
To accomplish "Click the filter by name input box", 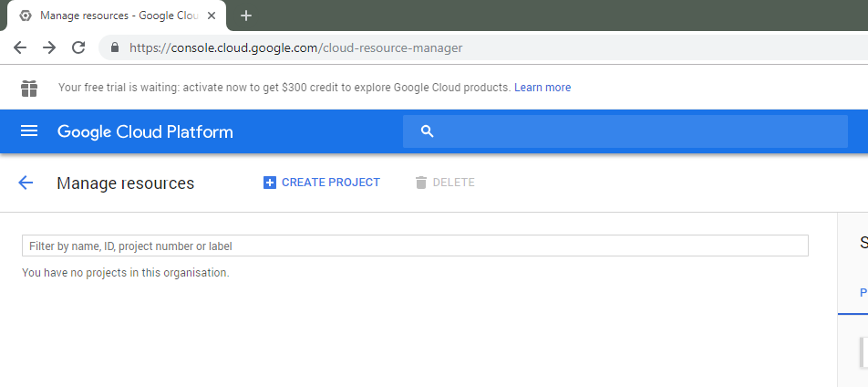I will [x=415, y=246].
